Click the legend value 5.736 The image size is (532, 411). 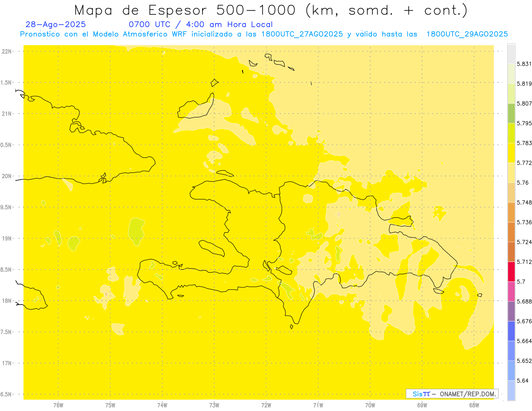(x=524, y=222)
